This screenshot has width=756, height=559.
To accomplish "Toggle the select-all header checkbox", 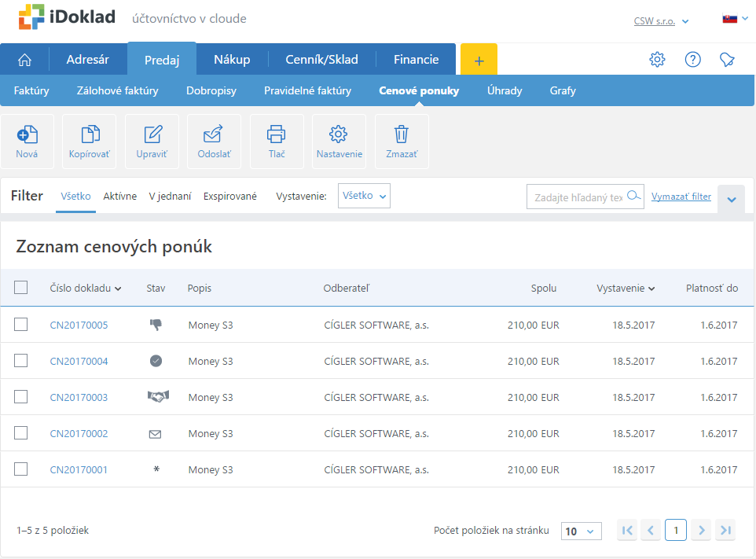I will coord(21,288).
